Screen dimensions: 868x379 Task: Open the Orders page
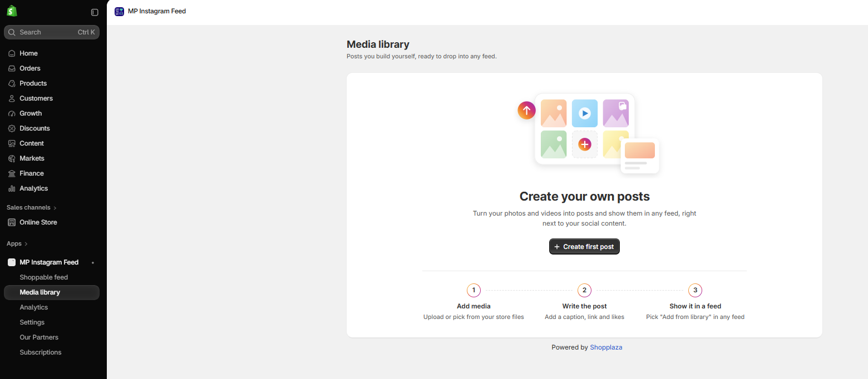coord(52,68)
